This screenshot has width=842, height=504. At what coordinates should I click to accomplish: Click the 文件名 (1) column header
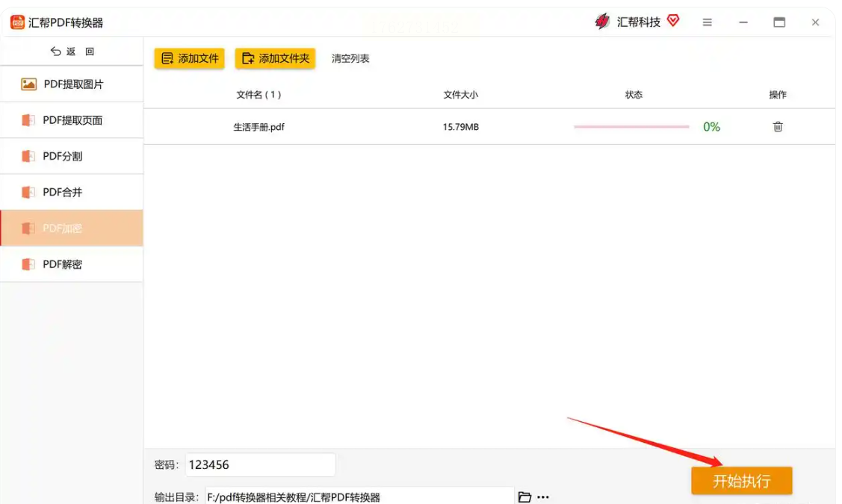(x=259, y=95)
